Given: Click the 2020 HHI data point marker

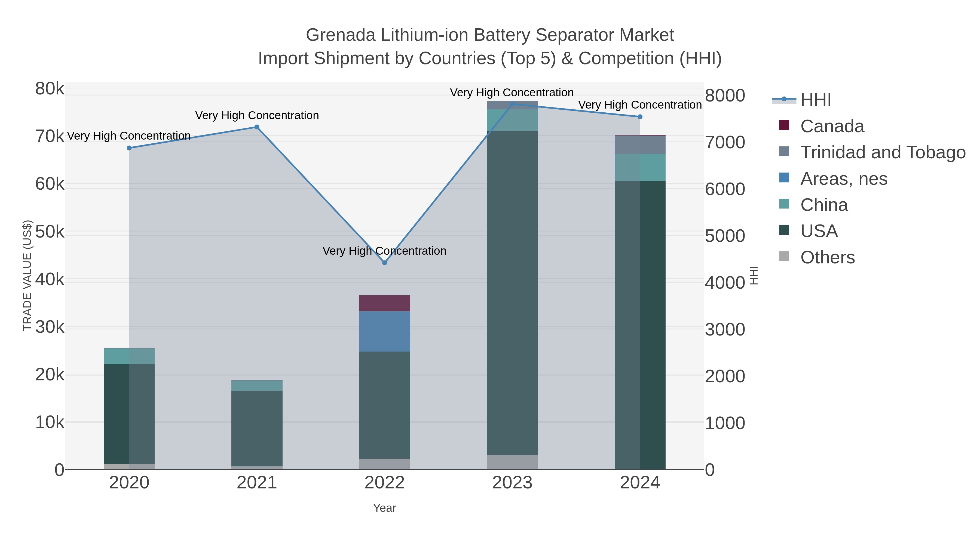Looking at the screenshot, I should point(129,148).
